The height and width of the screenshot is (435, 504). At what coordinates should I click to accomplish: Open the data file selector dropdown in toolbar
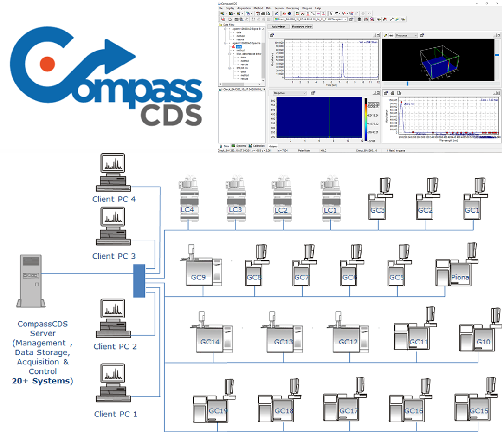click(x=345, y=19)
